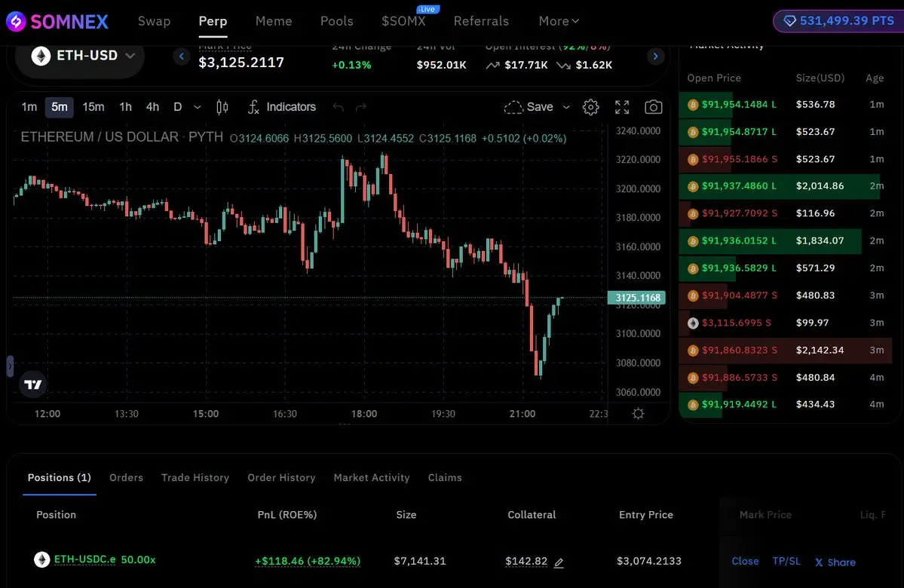The image size is (904, 588).
Task: Select the $91,955.1866 S activity row
Action: tap(785, 159)
